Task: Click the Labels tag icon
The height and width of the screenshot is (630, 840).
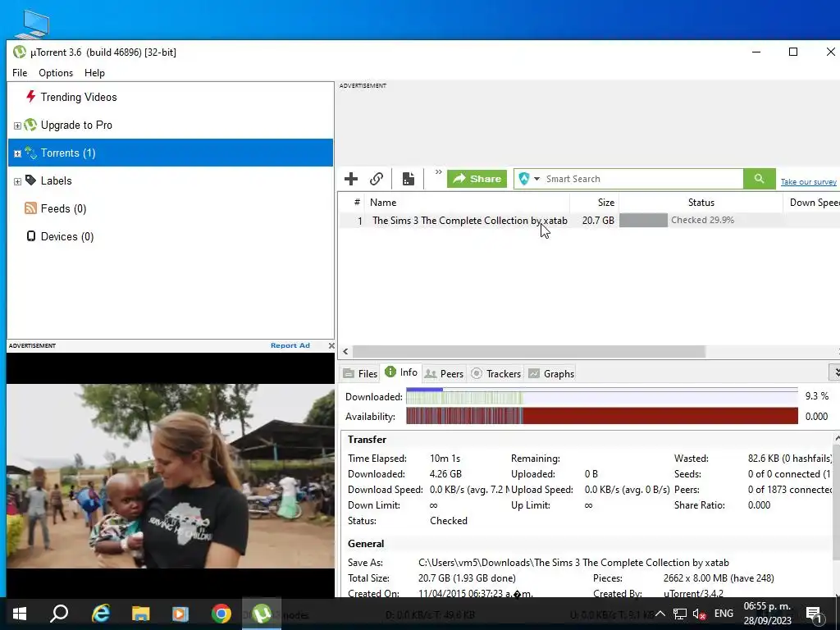Action: (x=30, y=180)
